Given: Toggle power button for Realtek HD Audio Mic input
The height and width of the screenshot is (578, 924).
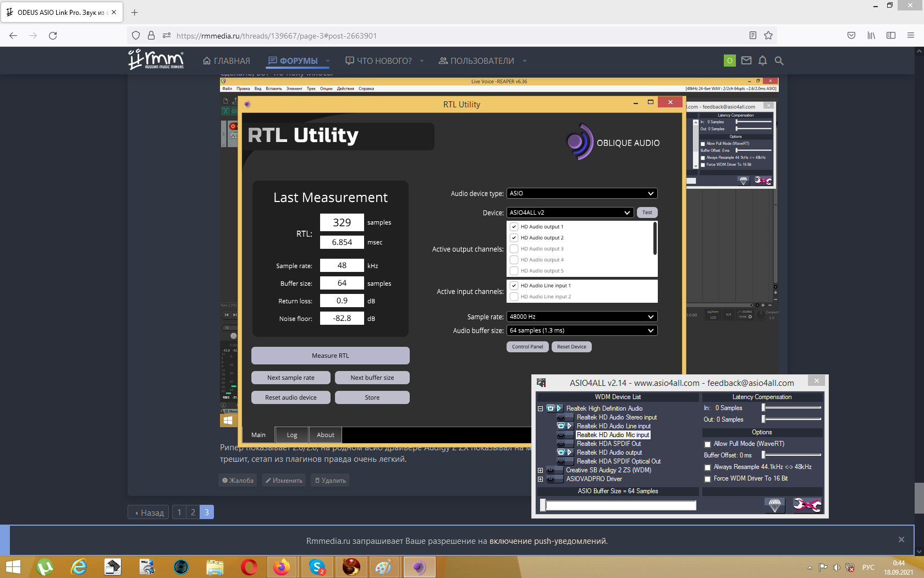Looking at the screenshot, I should pyautogui.click(x=561, y=435).
